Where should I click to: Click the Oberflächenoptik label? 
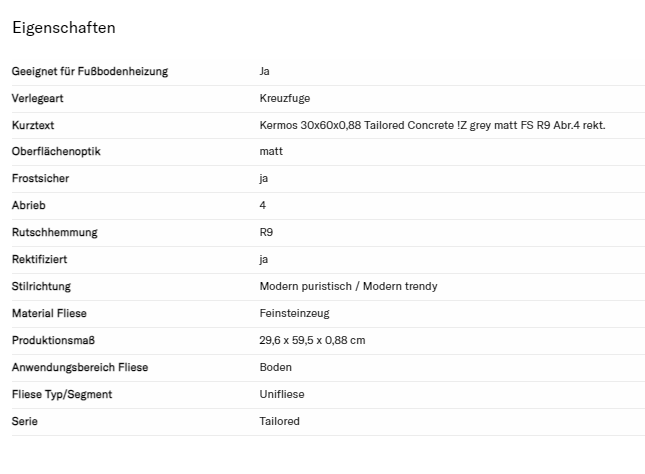(x=56, y=152)
